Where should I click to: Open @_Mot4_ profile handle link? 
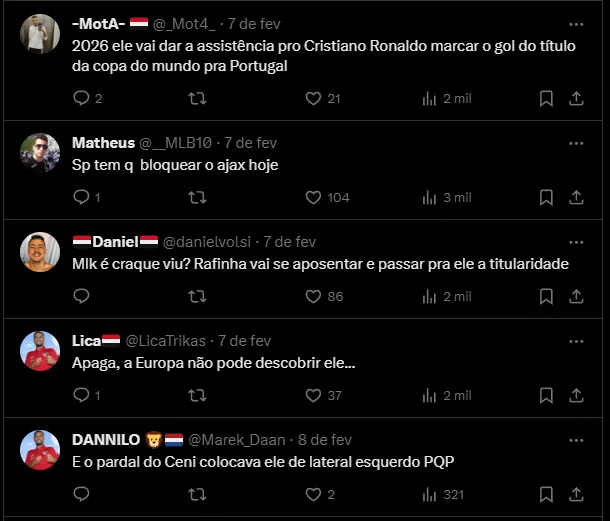click(187, 22)
